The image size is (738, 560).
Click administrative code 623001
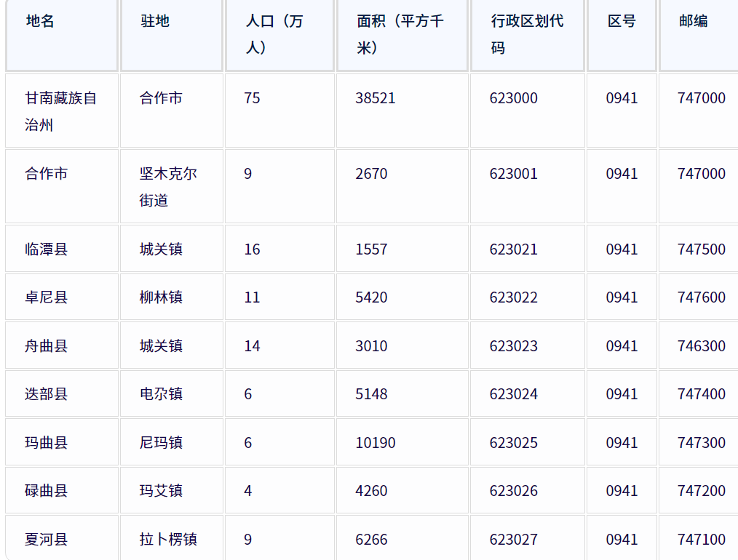(x=514, y=174)
